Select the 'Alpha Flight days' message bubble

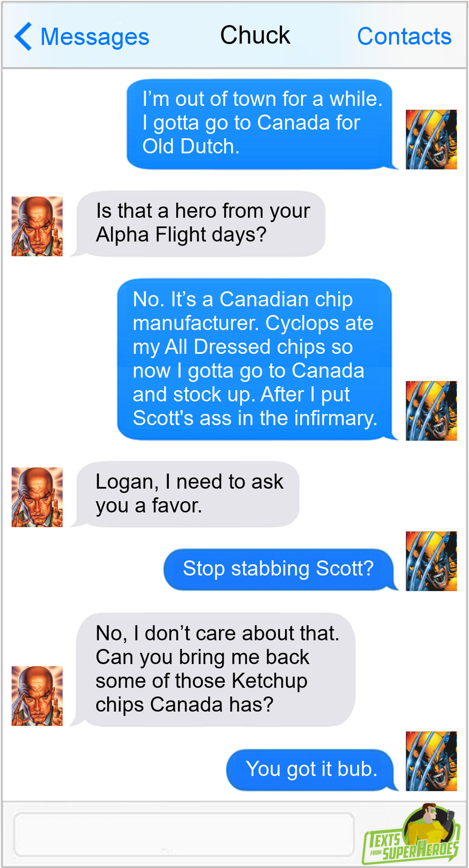(199, 224)
